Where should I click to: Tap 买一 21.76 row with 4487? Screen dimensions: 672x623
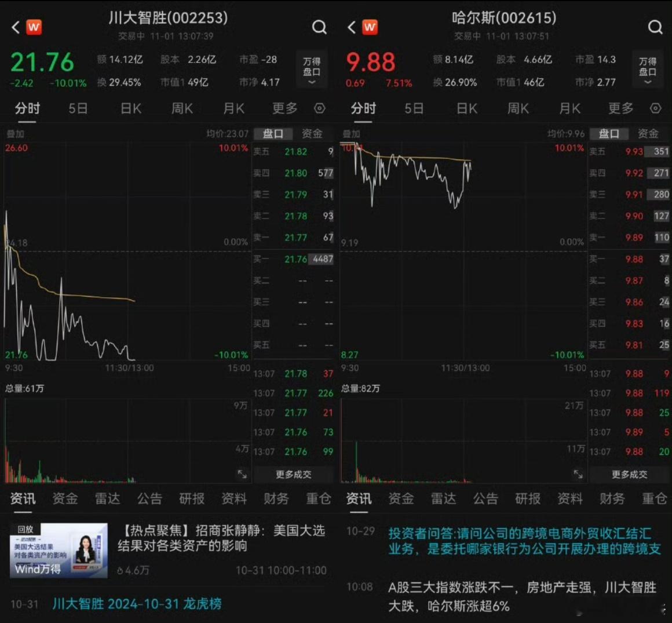[294, 259]
